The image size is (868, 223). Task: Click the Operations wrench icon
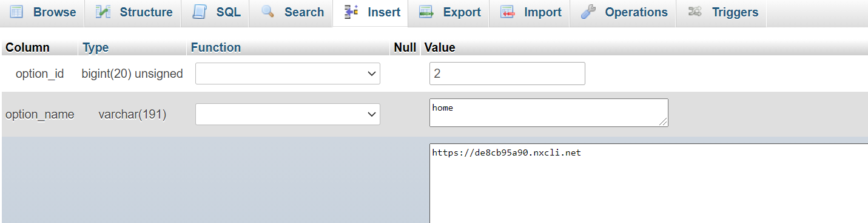click(x=588, y=12)
